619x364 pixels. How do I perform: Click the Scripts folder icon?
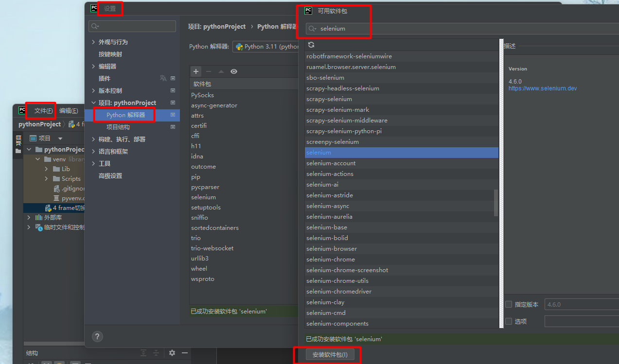click(56, 178)
